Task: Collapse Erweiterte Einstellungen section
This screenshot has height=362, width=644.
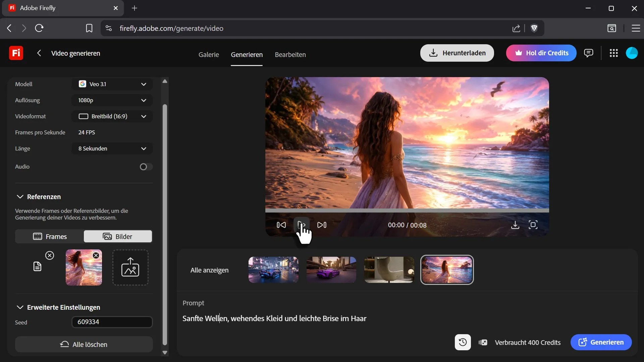Action: pyautogui.click(x=20, y=307)
